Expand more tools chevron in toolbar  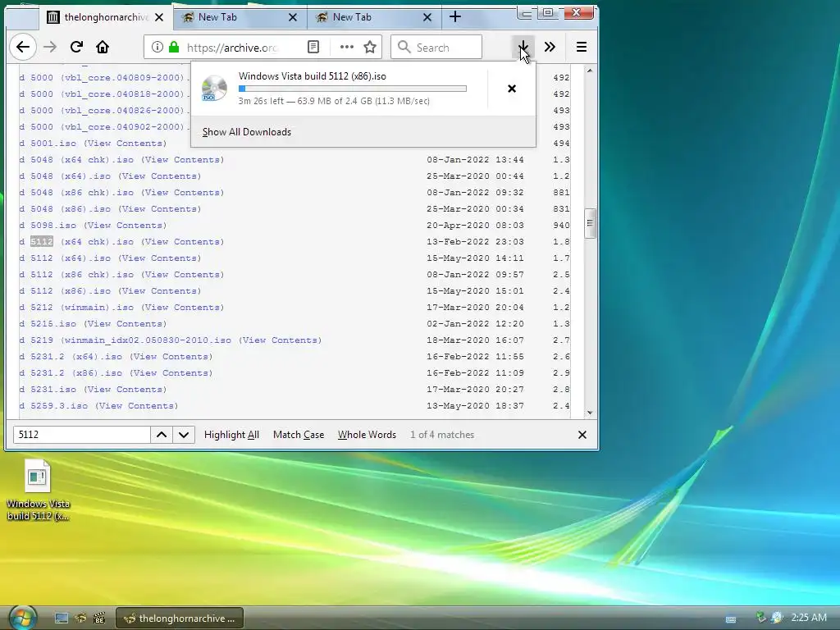tap(550, 47)
